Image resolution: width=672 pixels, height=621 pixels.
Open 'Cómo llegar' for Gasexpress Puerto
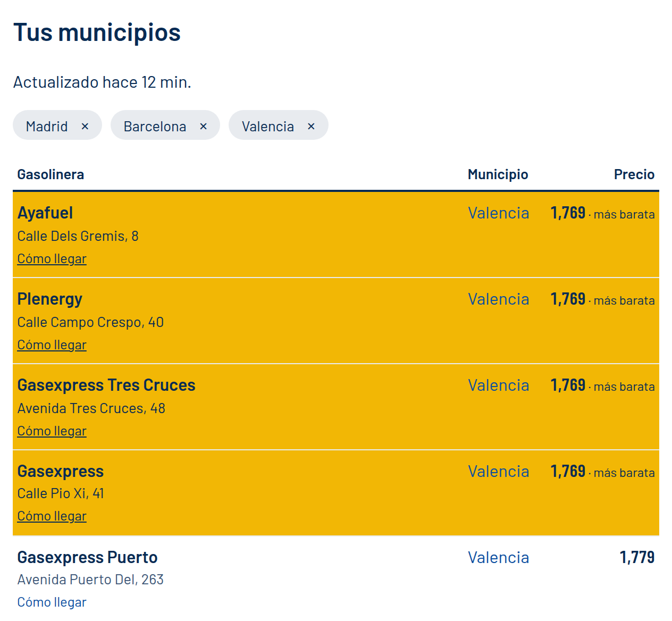click(x=52, y=602)
